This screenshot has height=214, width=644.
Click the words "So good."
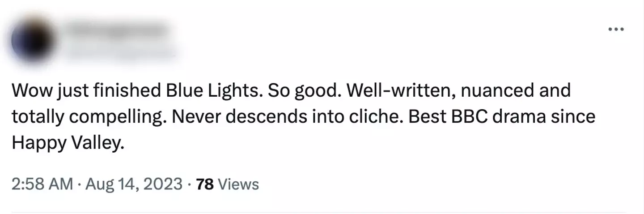(305, 91)
